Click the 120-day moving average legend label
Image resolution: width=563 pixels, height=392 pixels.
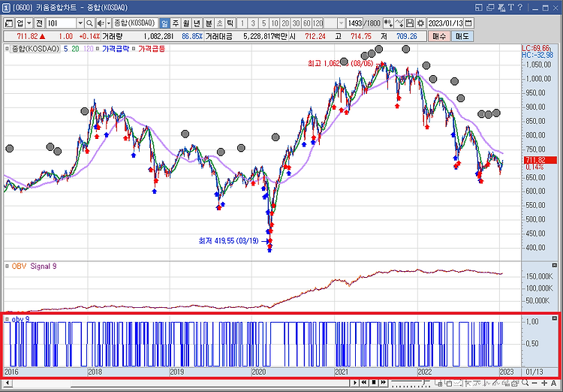pyautogui.click(x=88, y=49)
